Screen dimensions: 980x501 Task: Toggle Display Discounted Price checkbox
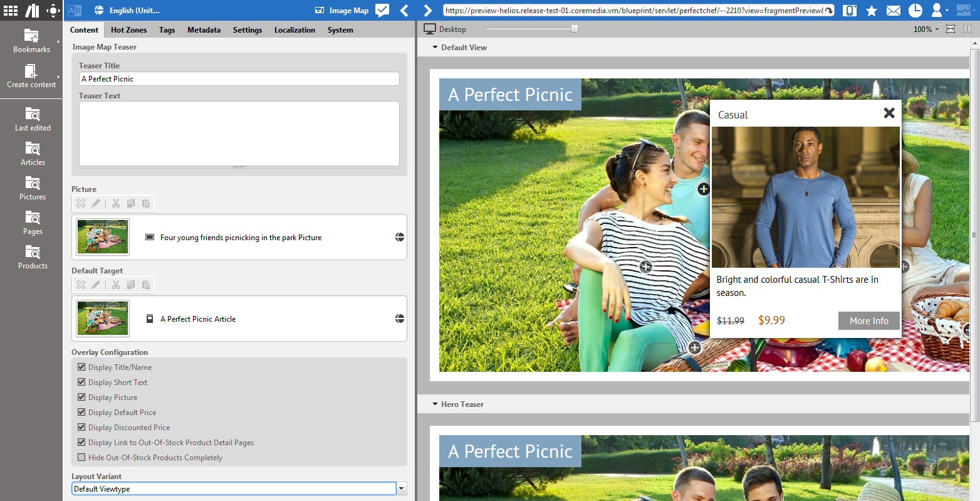[81, 427]
